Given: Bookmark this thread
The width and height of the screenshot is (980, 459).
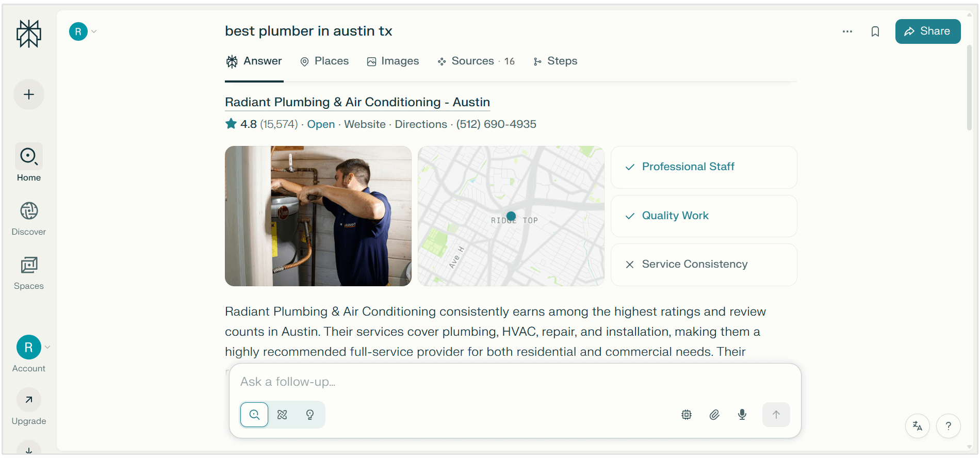Looking at the screenshot, I should coord(875,31).
